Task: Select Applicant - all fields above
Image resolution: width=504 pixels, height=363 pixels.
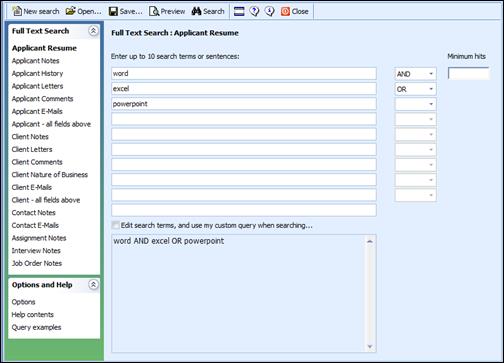Action: [51, 124]
